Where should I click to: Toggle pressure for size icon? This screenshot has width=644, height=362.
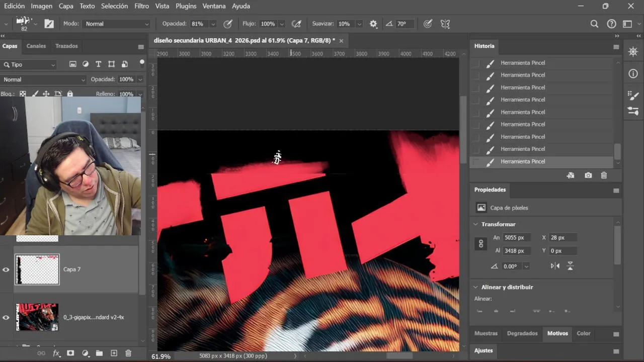point(428,24)
